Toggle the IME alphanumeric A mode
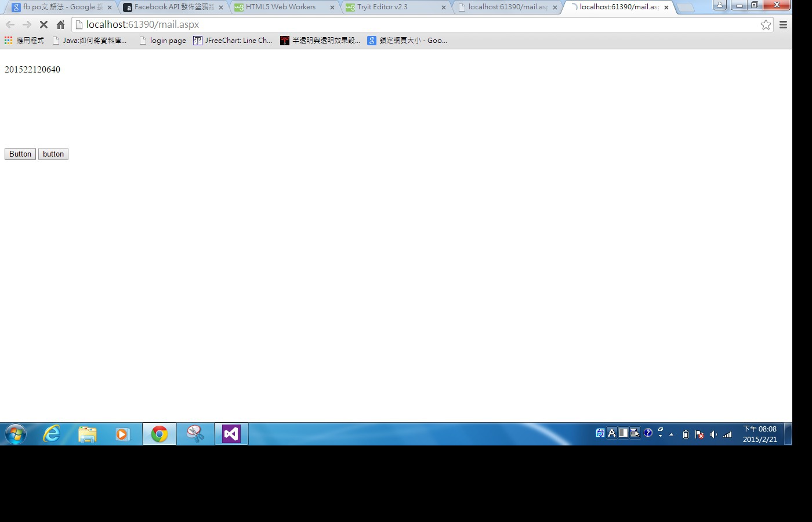 click(x=612, y=433)
